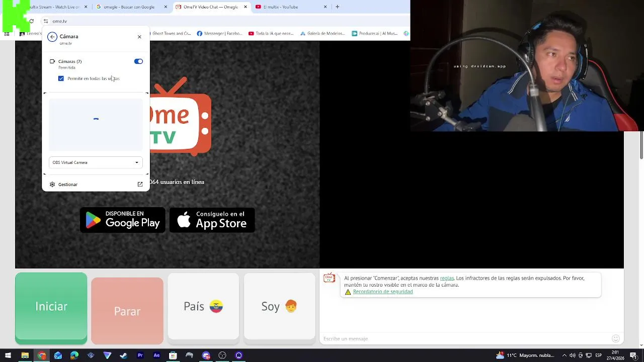Open the Windows Start menu
Image resolution: width=644 pixels, height=362 pixels.
point(8,355)
